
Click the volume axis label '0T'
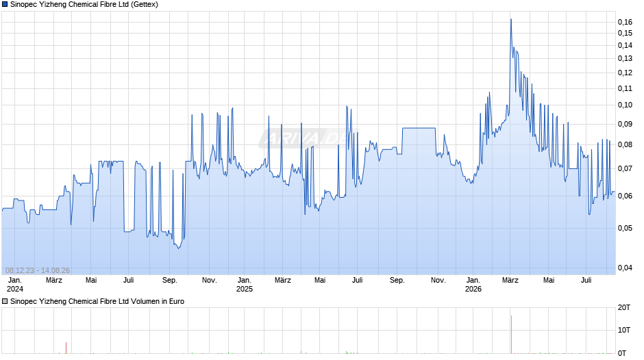pos(622,353)
